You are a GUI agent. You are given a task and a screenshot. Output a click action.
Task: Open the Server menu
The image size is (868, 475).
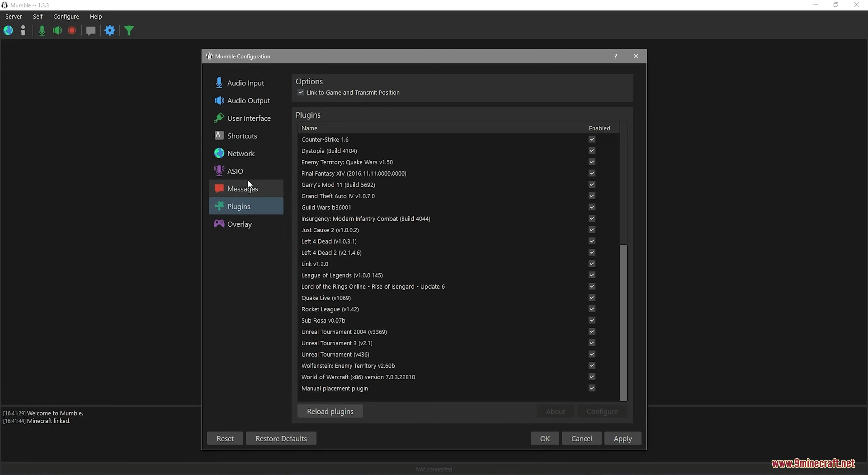pyautogui.click(x=14, y=16)
